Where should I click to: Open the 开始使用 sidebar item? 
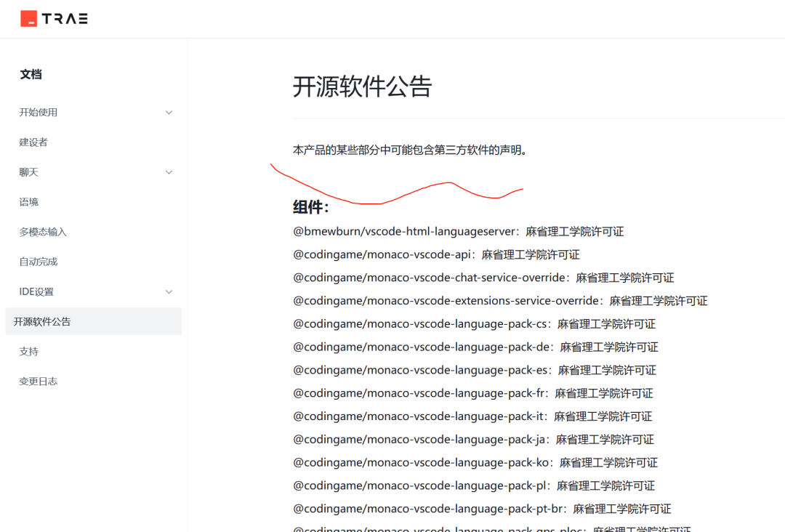click(x=38, y=113)
